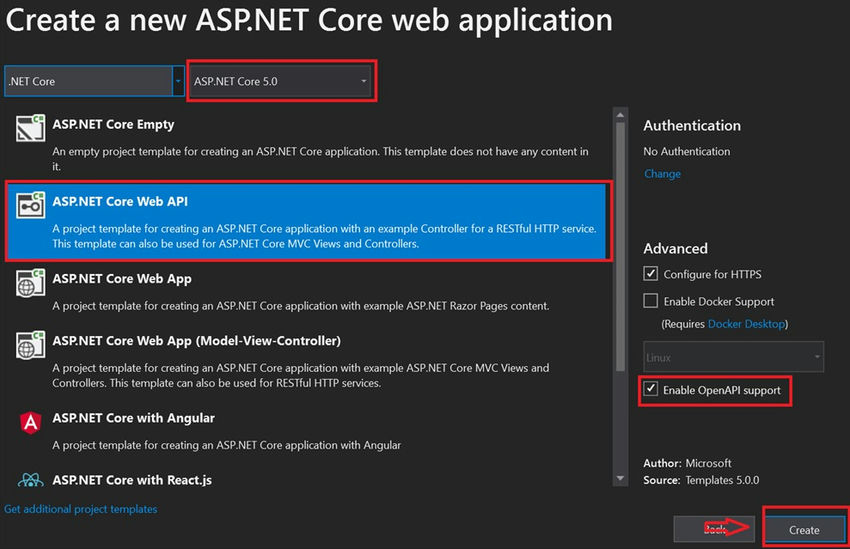Click the Empty template description text
The width and height of the screenshot is (850, 549).
320,159
